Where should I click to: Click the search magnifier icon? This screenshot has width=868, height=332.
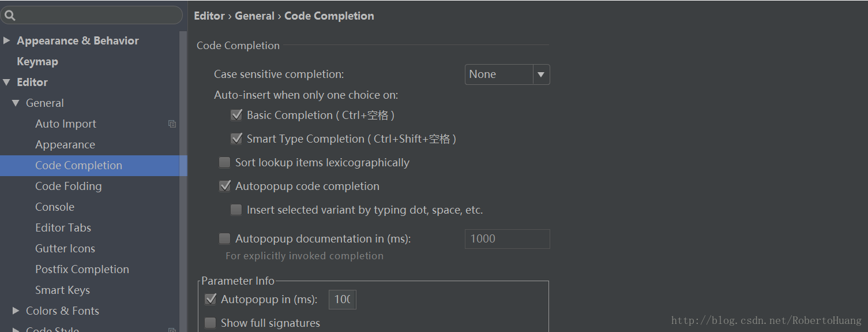pyautogui.click(x=10, y=16)
